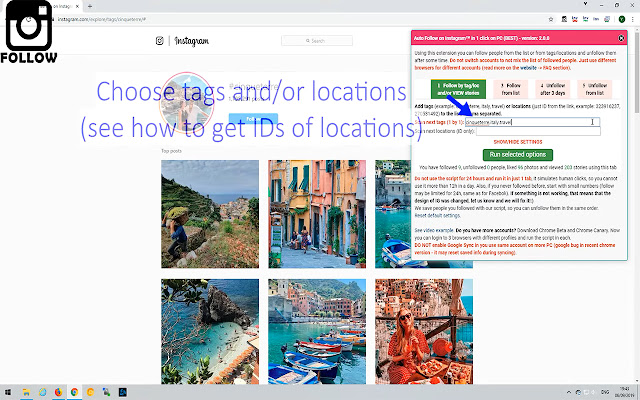640x400 pixels.
Task: Click the Top posts heading text
Action: [171, 151]
